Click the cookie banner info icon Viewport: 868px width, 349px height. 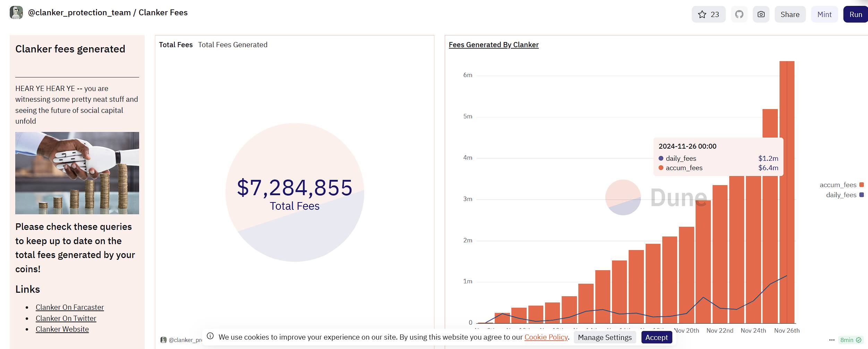(210, 336)
